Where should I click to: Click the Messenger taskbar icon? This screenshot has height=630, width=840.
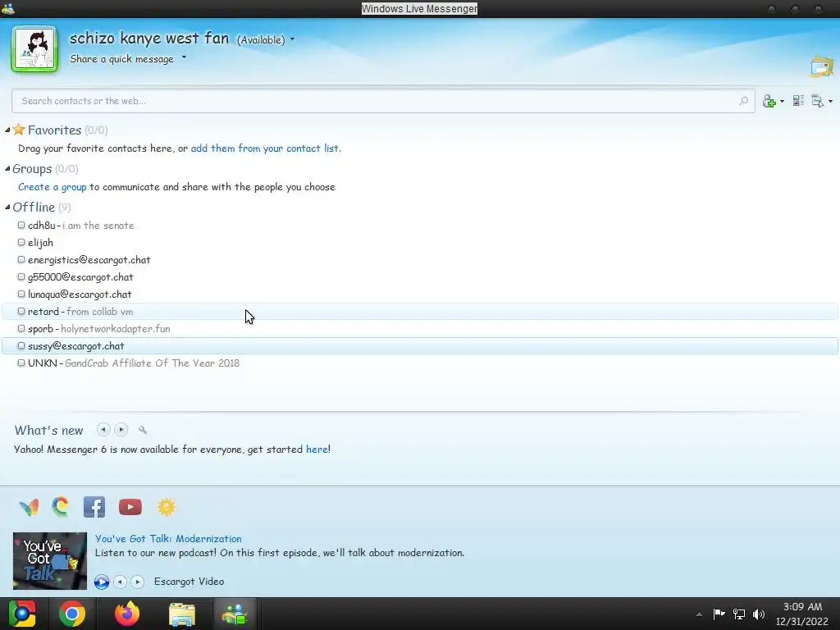[x=235, y=614]
